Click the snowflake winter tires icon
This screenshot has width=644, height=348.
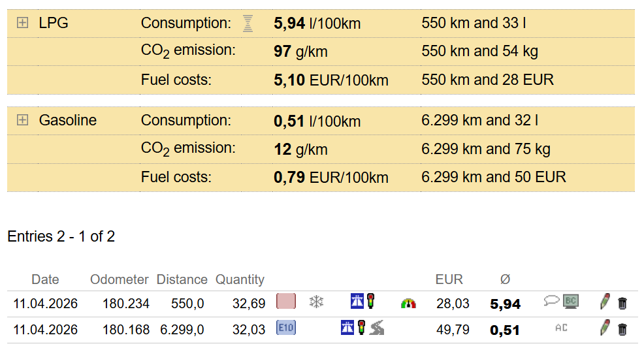316,302
